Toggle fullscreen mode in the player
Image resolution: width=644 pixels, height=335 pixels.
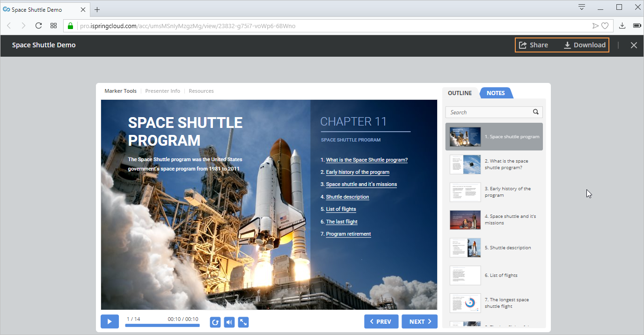(243, 322)
